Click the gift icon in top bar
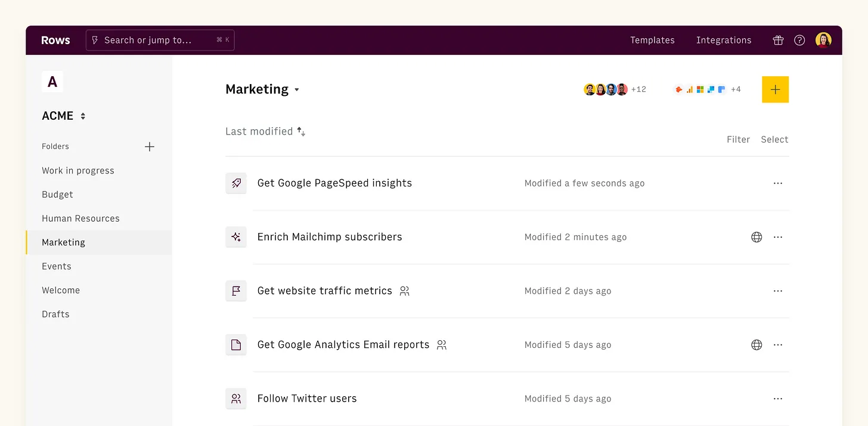Image resolution: width=868 pixels, height=426 pixels. (x=778, y=41)
